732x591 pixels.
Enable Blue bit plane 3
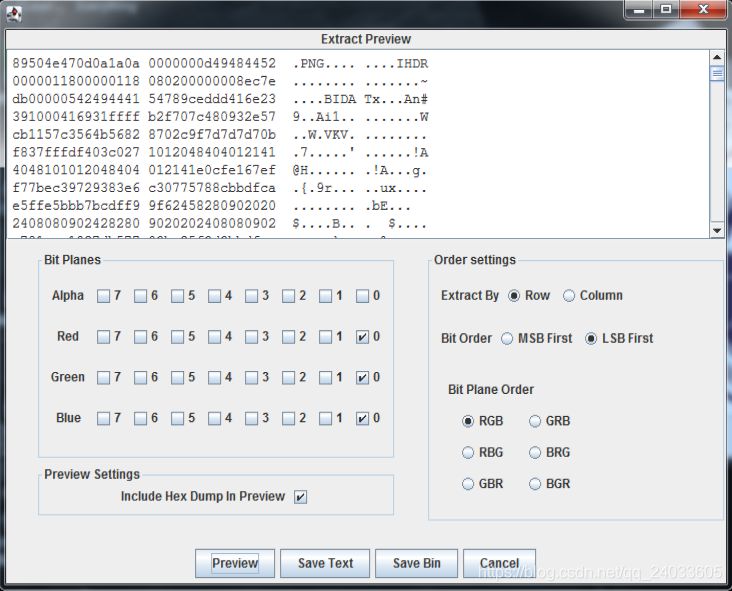(251, 418)
